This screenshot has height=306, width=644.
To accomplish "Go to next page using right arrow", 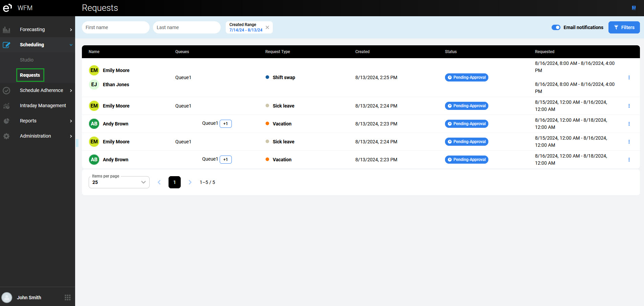I will click(x=190, y=182).
